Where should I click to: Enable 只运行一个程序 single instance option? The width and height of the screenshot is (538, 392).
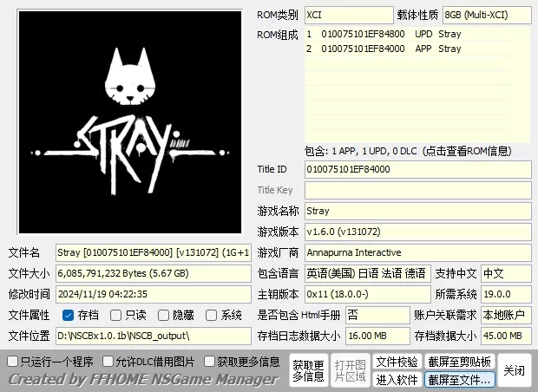(13, 362)
